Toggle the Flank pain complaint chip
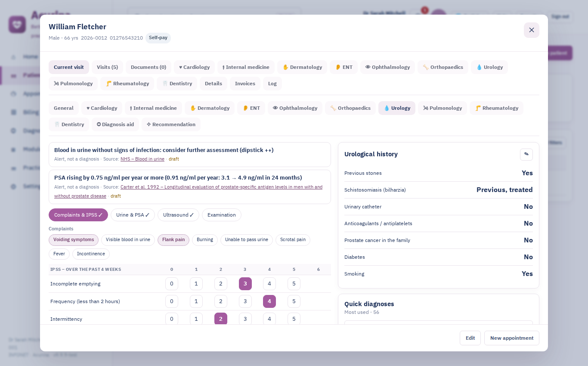The width and height of the screenshot is (588, 366). pyautogui.click(x=173, y=240)
